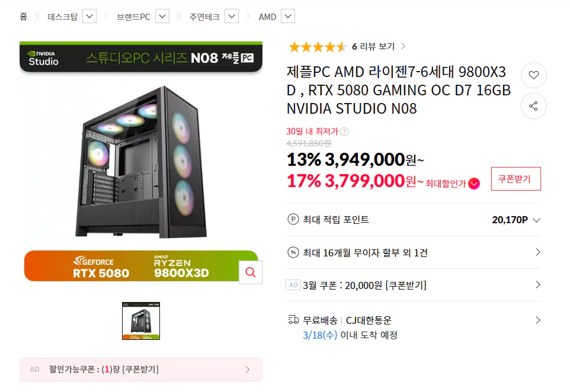Click the yellow star rating icons

[x=316, y=46]
